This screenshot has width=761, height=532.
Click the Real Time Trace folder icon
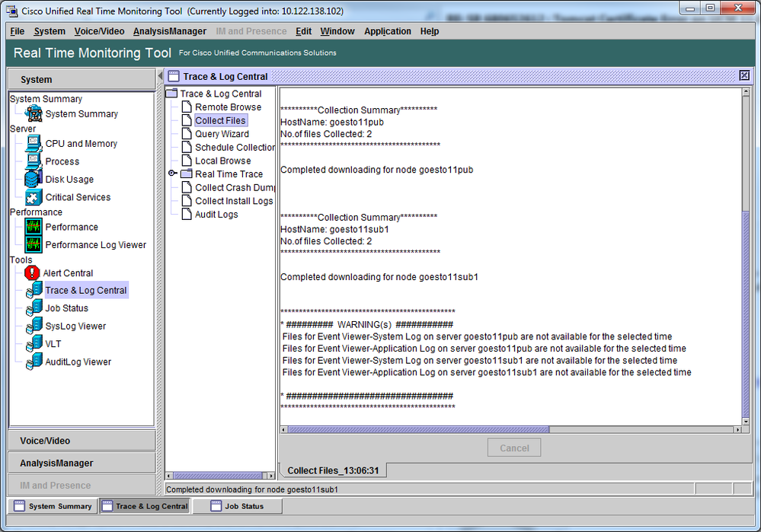tap(187, 174)
